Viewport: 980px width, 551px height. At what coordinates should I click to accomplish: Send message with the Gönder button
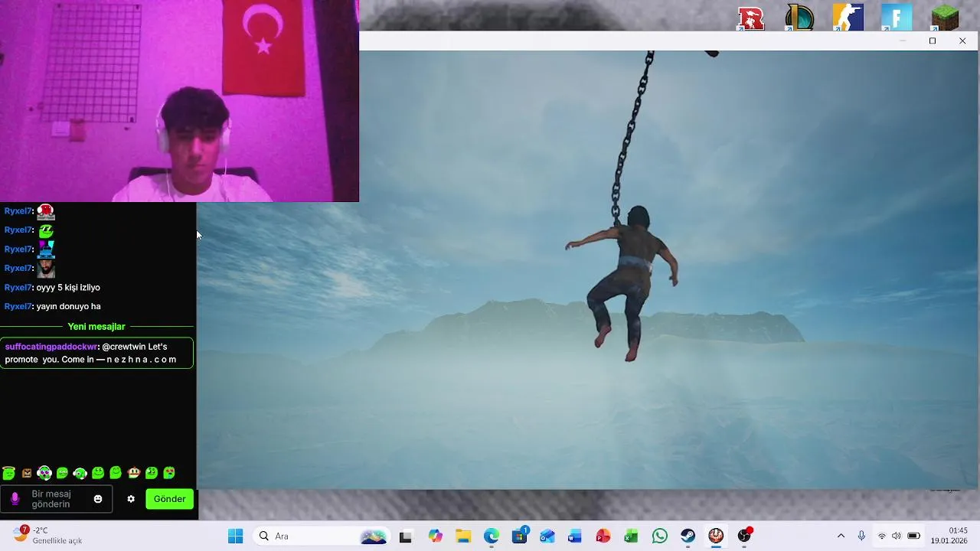[x=169, y=499]
